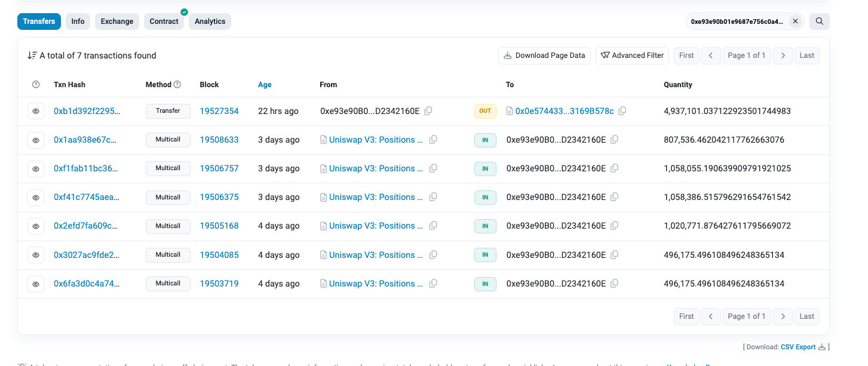Go to previous page using bottom pagination arrow
The width and height of the screenshot is (868, 366).
click(711, 316)
